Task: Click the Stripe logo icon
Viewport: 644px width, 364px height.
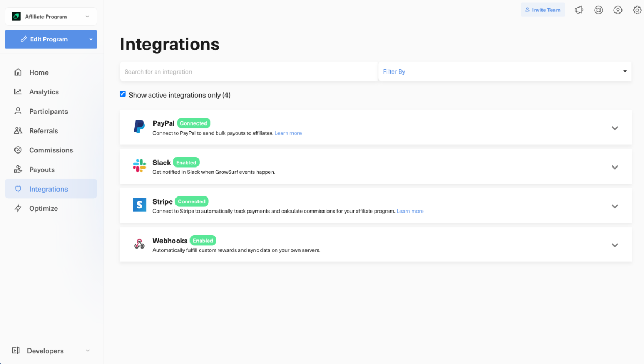Action: [x=140, y=205]
